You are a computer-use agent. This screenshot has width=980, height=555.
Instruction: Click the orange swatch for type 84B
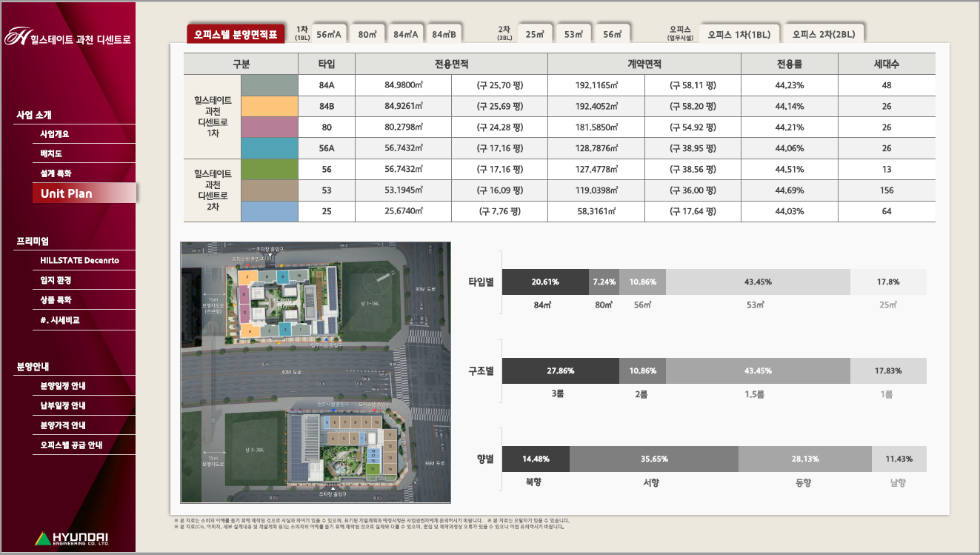coord(270,106)
